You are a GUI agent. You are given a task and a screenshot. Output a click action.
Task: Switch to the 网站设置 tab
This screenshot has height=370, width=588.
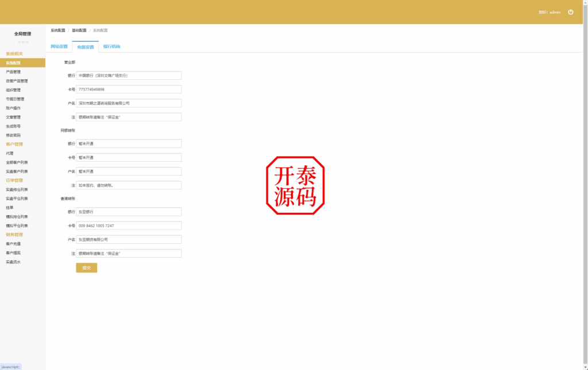pyautogui.click(x=59, y=46)
